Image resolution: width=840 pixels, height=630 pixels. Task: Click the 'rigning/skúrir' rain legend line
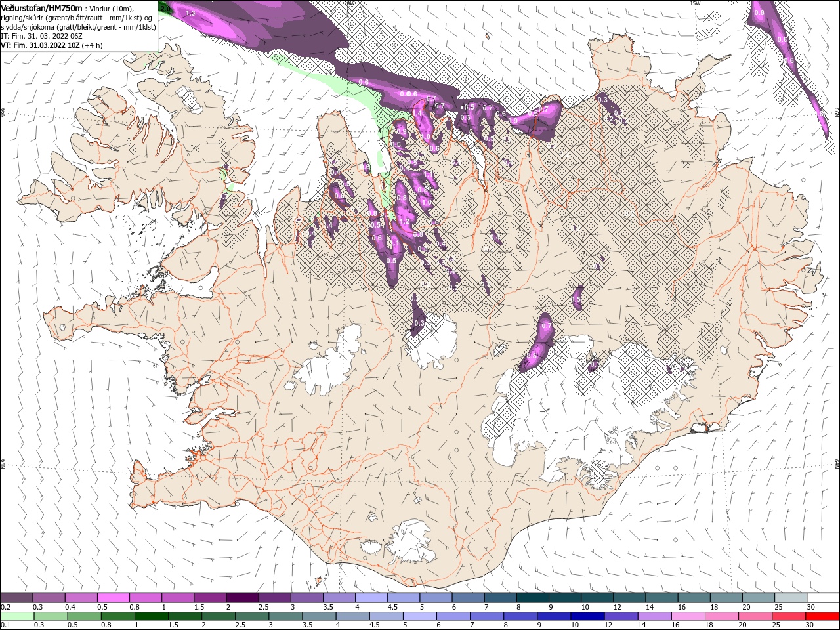pyautogui.click(x=75, y=18)
